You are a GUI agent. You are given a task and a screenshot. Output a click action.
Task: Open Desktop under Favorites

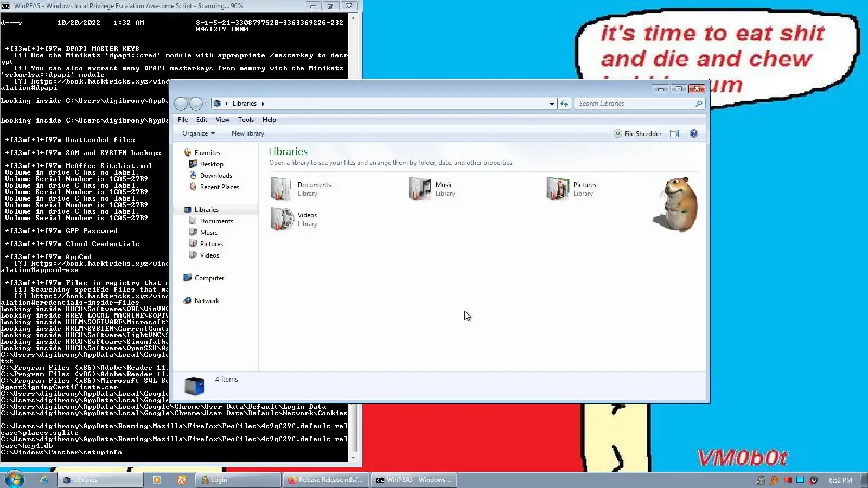coord(212,164)
